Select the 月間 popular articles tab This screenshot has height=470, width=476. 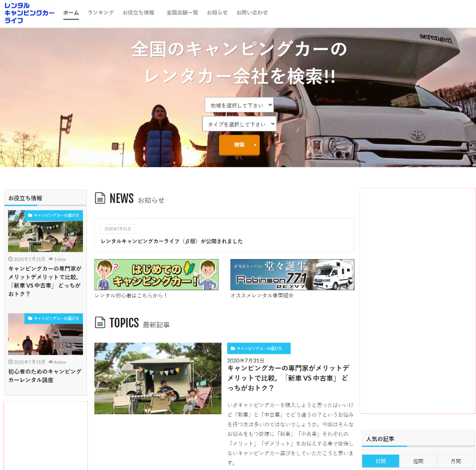pos(455,461)
